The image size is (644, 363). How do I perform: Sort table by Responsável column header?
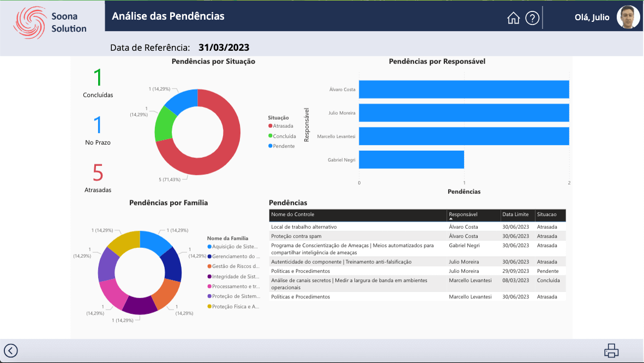(463, 215)
